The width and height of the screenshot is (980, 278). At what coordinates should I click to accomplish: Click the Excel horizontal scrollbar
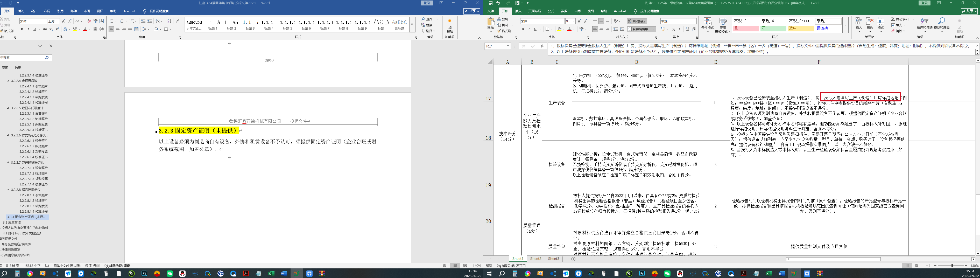(x=835, y=259)
